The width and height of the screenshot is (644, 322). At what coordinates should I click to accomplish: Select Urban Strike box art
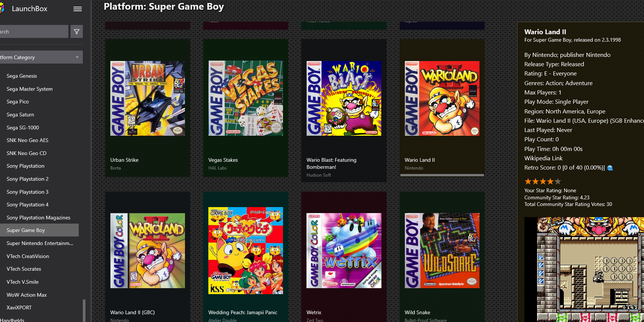147,98
